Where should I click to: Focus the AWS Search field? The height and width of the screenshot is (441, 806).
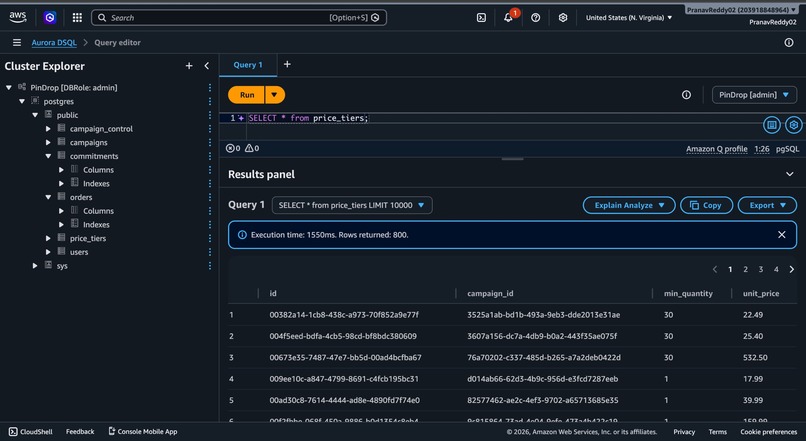[x=239, y=17]
